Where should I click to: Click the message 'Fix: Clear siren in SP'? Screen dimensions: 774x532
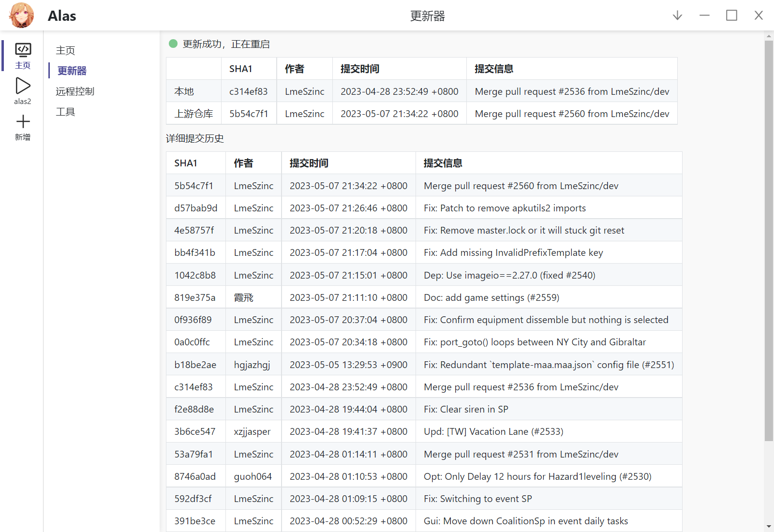click(466, 409)
